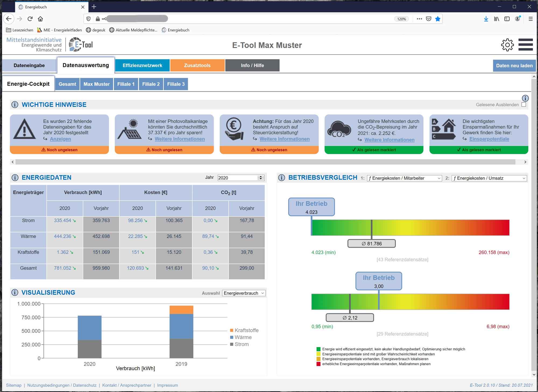Open Energiekosten / Umsatz dropdown

[x=489, y=178]
